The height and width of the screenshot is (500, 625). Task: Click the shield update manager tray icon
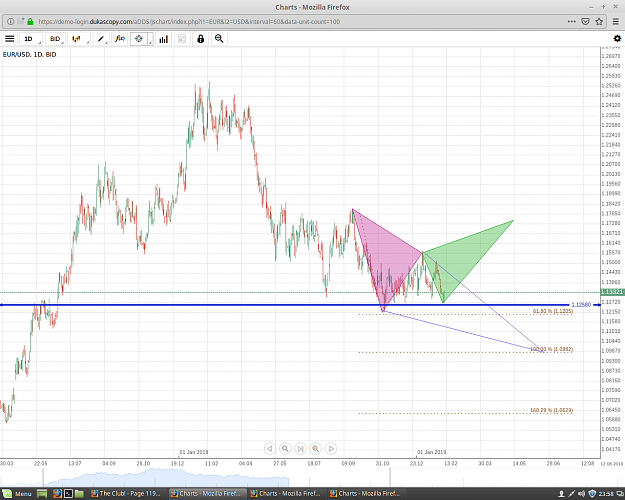click(592, 494)
